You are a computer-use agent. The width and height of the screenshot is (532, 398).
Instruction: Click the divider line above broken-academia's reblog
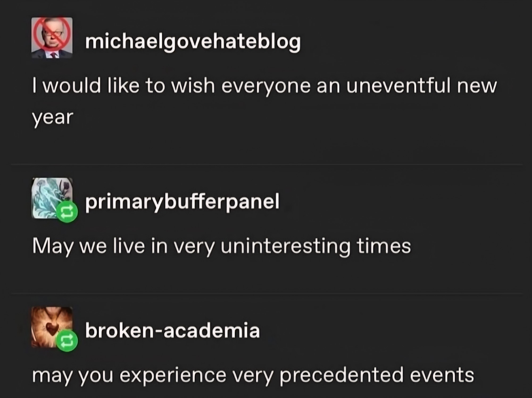click(x=266, y=293)
